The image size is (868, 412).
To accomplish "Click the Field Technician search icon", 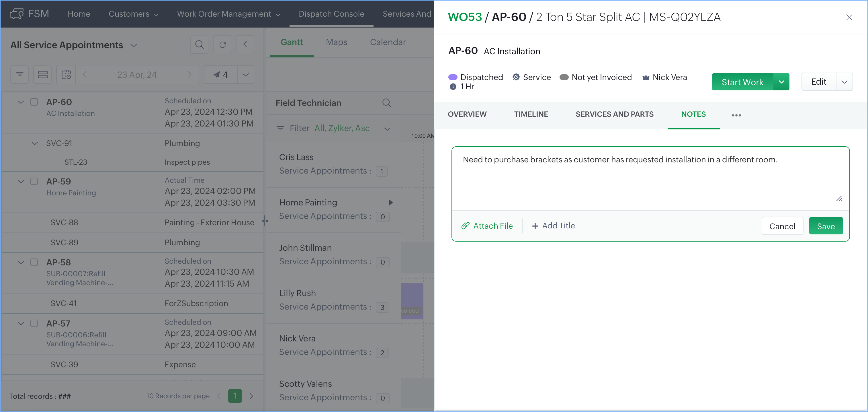I will [386, 103].
